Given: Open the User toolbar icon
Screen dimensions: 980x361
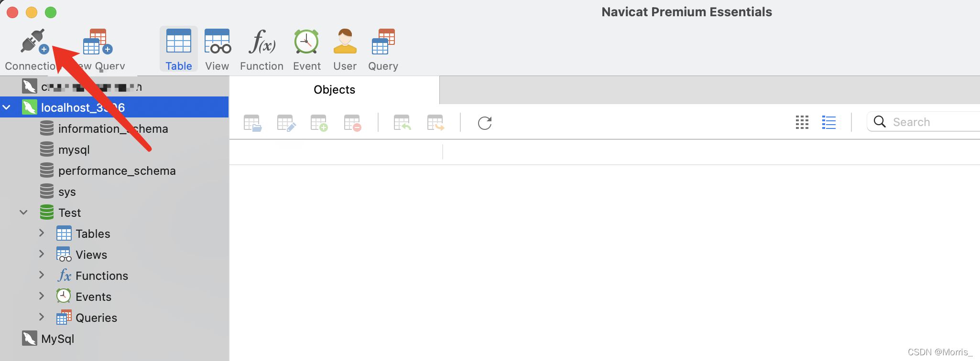Looking at the screenshot, I should pyautogui.click(x=345, y=42).
